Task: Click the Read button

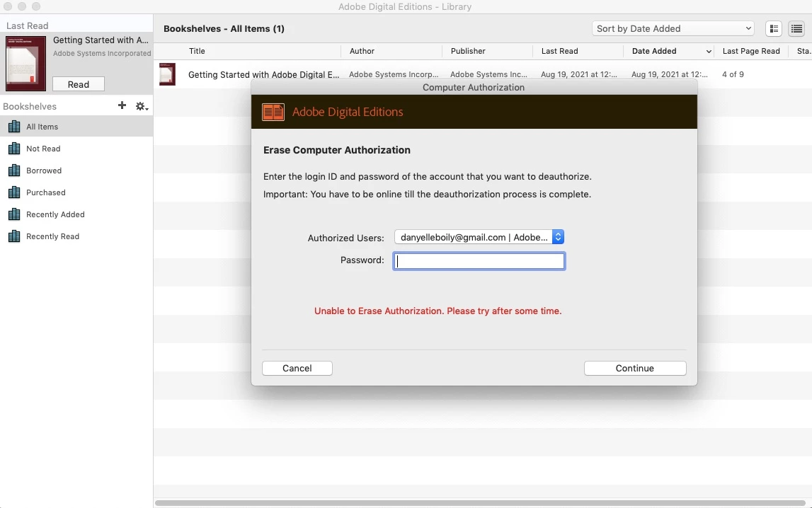Action: [x=78, y=84]
